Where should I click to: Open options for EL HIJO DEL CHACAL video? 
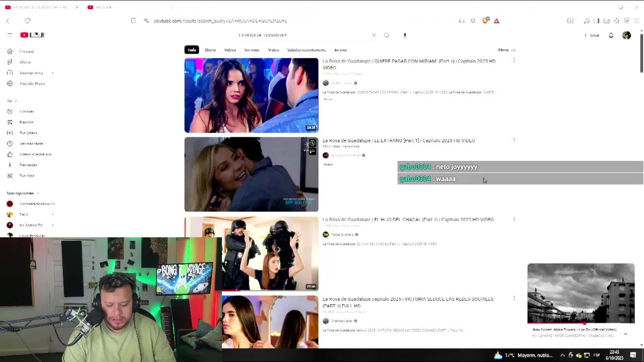coord(514,219)
